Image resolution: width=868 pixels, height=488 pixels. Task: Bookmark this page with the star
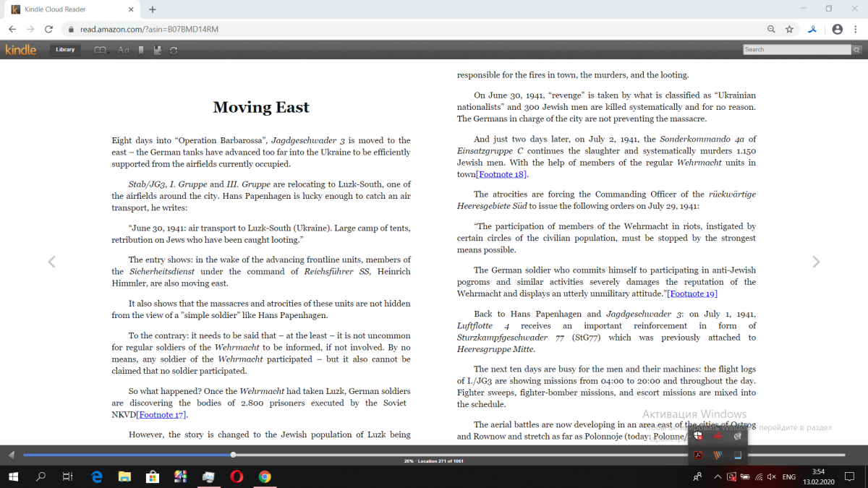point(789,29)
